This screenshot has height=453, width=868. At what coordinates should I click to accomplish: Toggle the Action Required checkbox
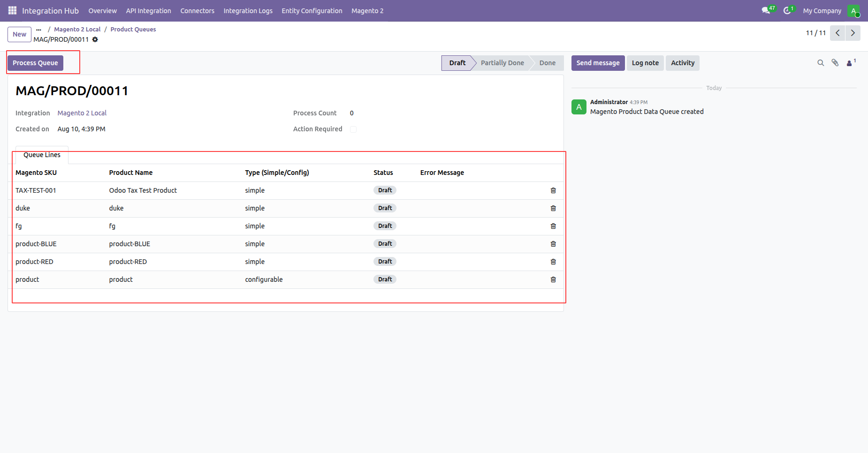coord(353,129)
